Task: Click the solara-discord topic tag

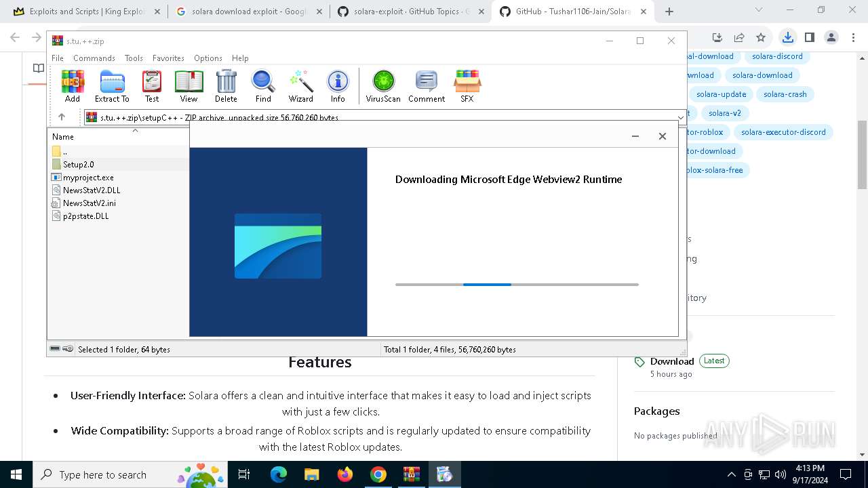Action: point(777,56)
